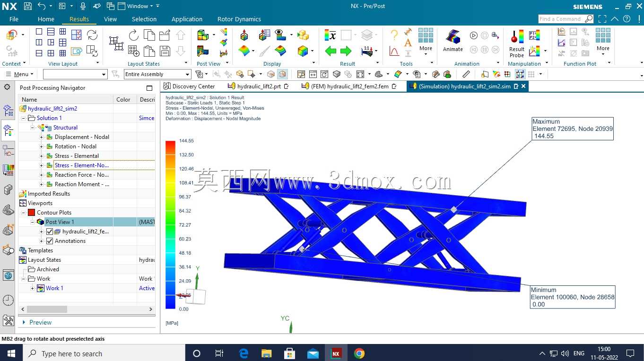This screenshot has width=644, height=361.
Task: Switch to the Discovery Center tab
Action: pos(189,86)
